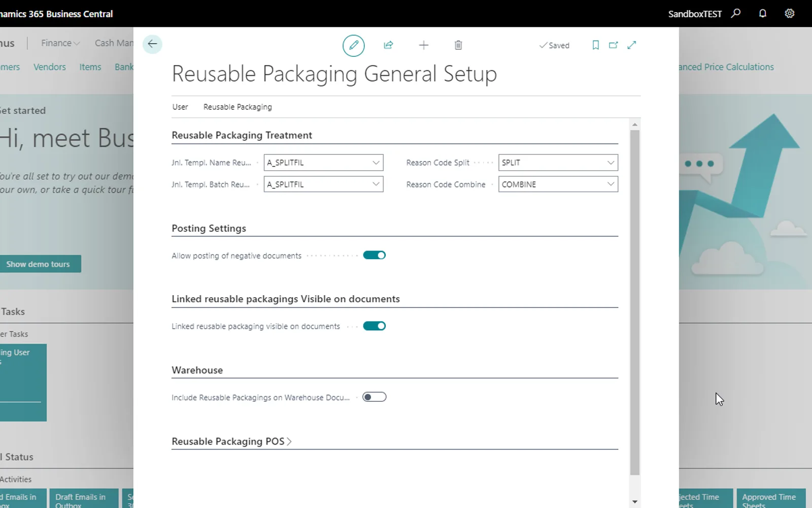
Task: Toggle linked reusable packaging visible on documents
Action: [x=375, y=326]
